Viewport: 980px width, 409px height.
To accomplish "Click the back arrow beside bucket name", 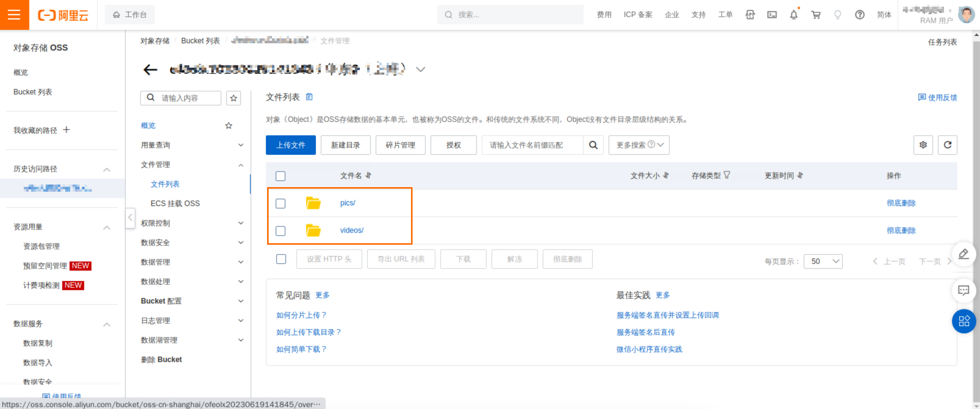I will [150, 69].
